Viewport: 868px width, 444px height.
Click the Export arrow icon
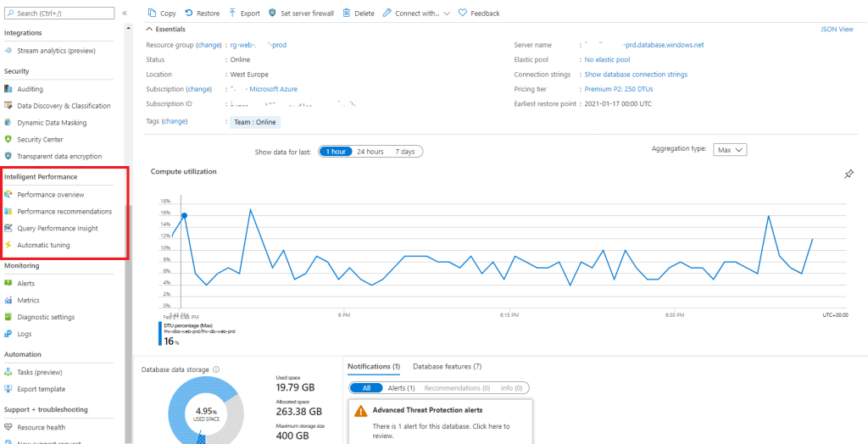click(x=232, y=13)
